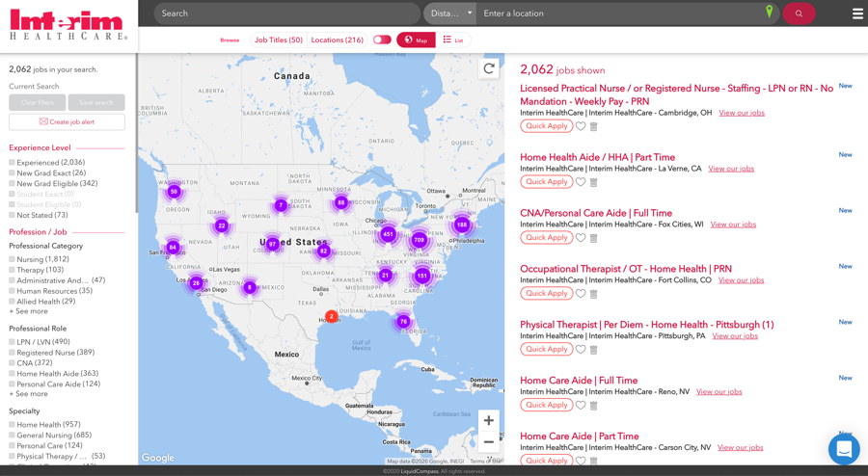Image resolution: width=868 pixels, height=476 pixels.
Task: Open the hamburger menu icon
Action: click(x=857, y=13)
